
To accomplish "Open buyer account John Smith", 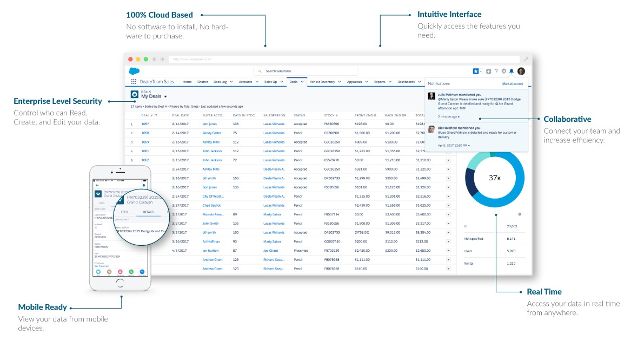I will 210,223.
